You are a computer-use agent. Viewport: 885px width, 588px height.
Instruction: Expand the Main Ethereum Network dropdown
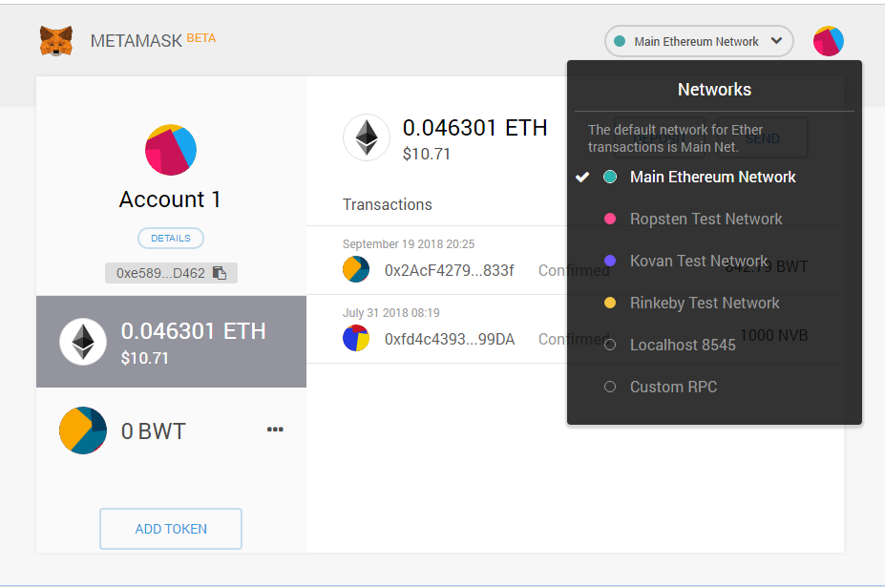click(x=699, y=41)
